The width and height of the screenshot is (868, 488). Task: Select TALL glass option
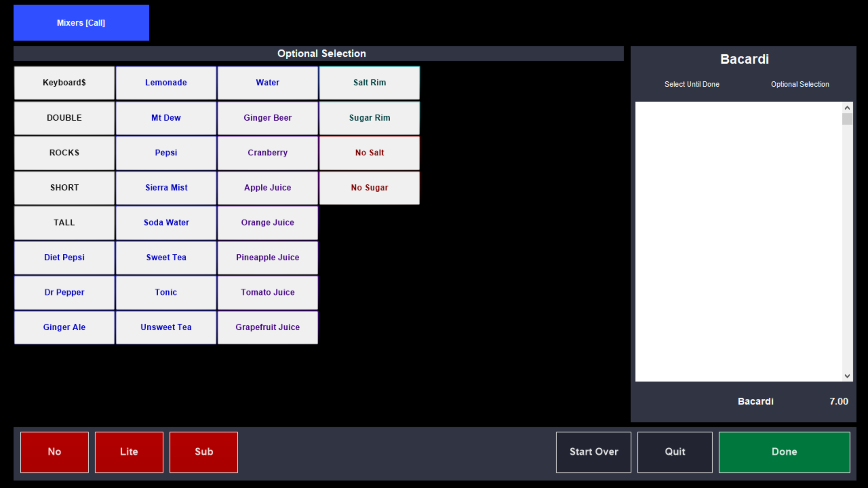pos(64,223)
